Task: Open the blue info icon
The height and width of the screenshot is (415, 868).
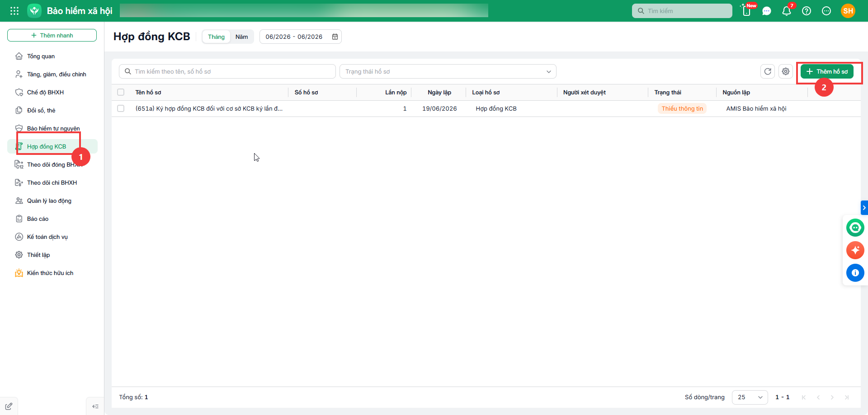Action: [855, 273]
